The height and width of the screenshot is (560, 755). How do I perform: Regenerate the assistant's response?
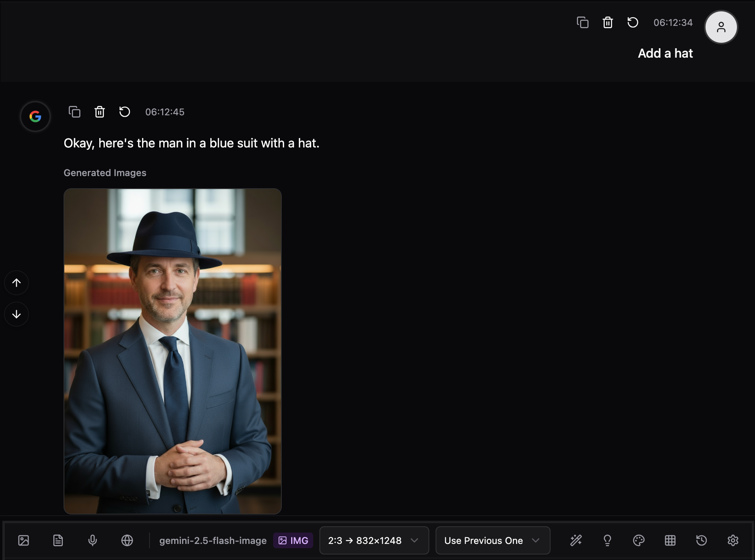pos(124,112)
